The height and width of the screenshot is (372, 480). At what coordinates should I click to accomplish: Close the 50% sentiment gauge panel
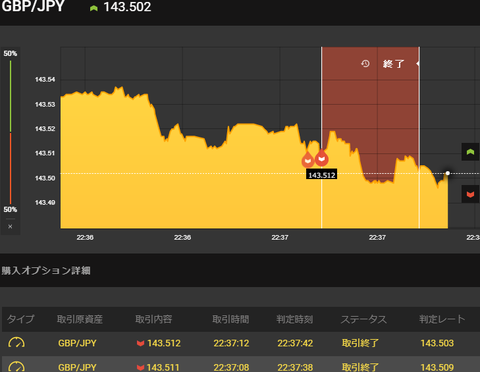click(x=10, y=227)
